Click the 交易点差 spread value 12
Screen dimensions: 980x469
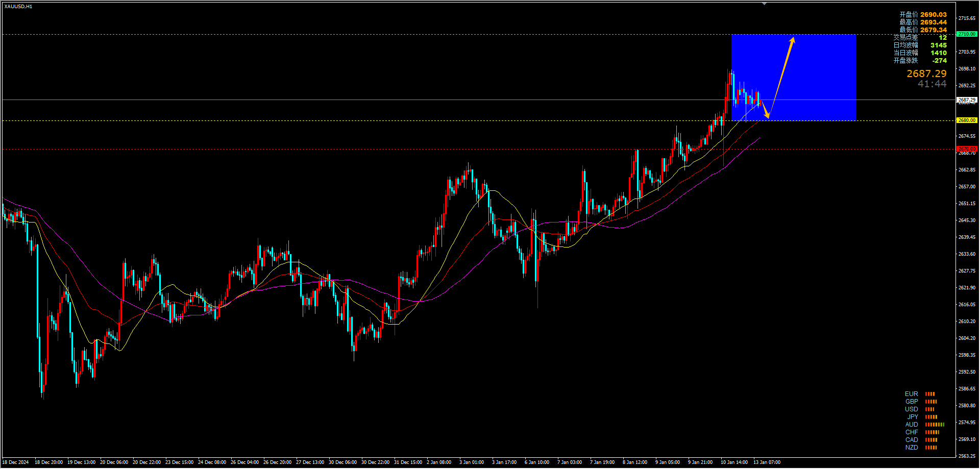tap(943, 38)
